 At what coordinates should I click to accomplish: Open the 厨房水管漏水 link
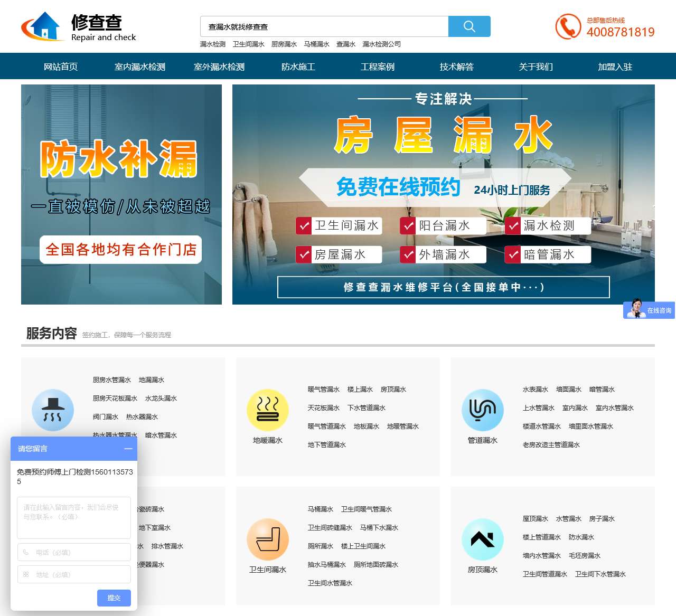click(112, 380)
